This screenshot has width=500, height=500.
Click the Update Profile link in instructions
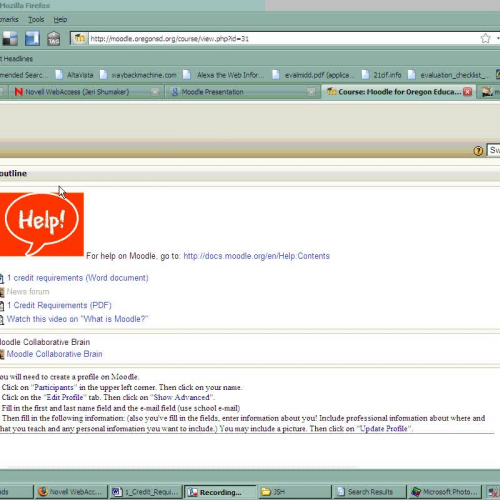384,429
